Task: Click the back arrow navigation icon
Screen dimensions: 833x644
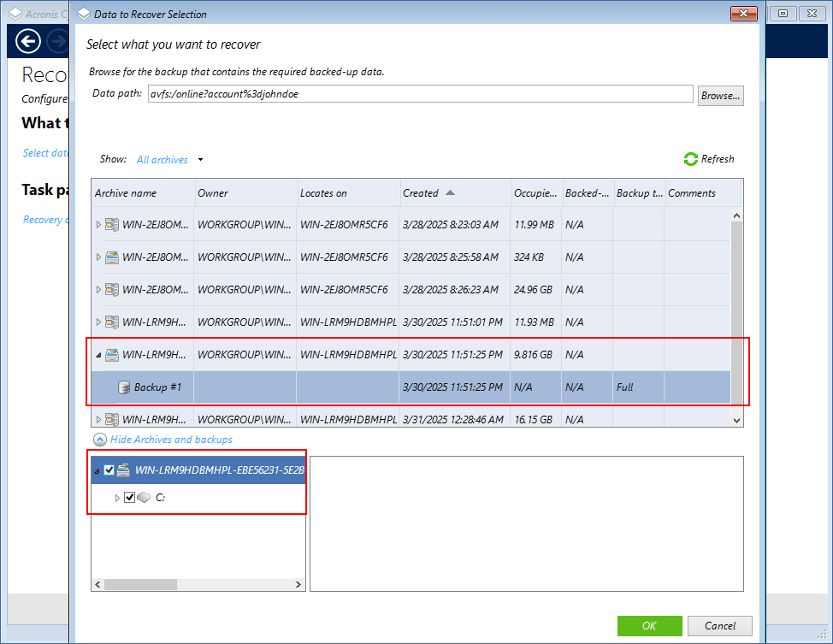Action: [28, 41]
